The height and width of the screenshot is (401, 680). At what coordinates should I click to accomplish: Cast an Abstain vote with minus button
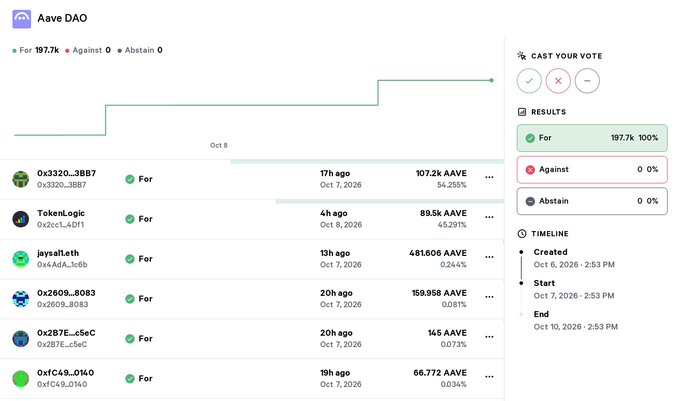587,81
